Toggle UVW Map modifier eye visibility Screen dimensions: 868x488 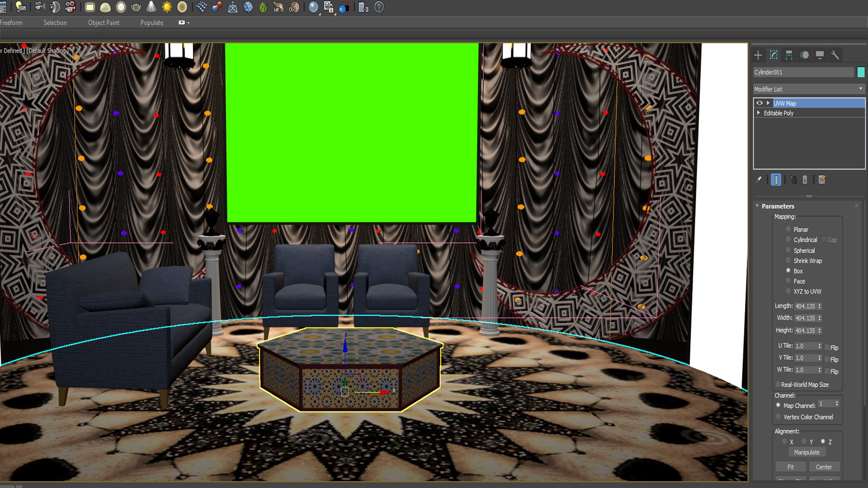coord(759,103)
